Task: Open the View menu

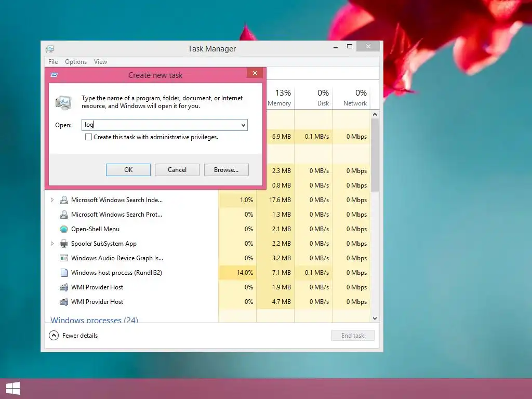Action: tap(100, 62)
